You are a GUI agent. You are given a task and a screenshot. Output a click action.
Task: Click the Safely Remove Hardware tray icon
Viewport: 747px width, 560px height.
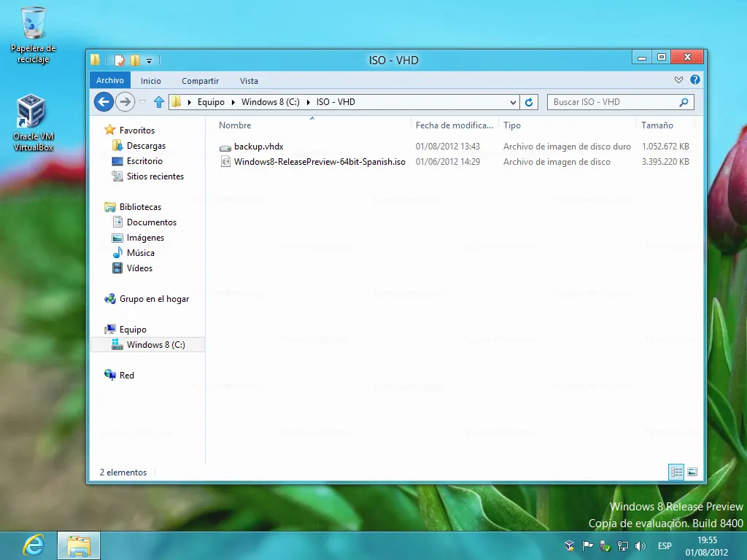coord(605,546)
